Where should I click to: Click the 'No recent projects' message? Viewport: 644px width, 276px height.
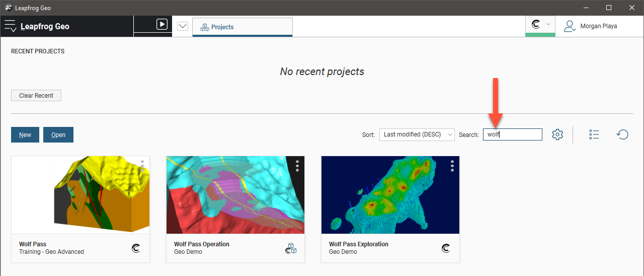tap(322, 72)
